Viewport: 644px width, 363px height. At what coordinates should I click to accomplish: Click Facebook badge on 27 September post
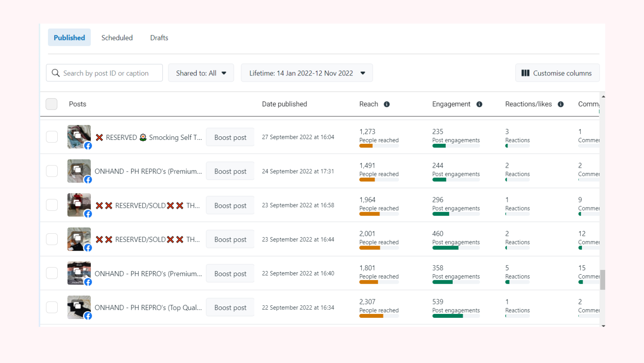(88, 146)
